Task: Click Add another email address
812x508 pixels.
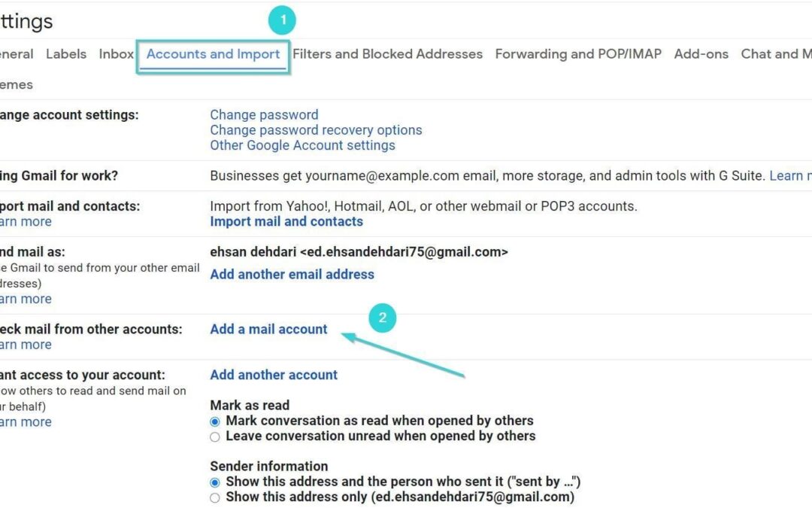Action: 292,275
